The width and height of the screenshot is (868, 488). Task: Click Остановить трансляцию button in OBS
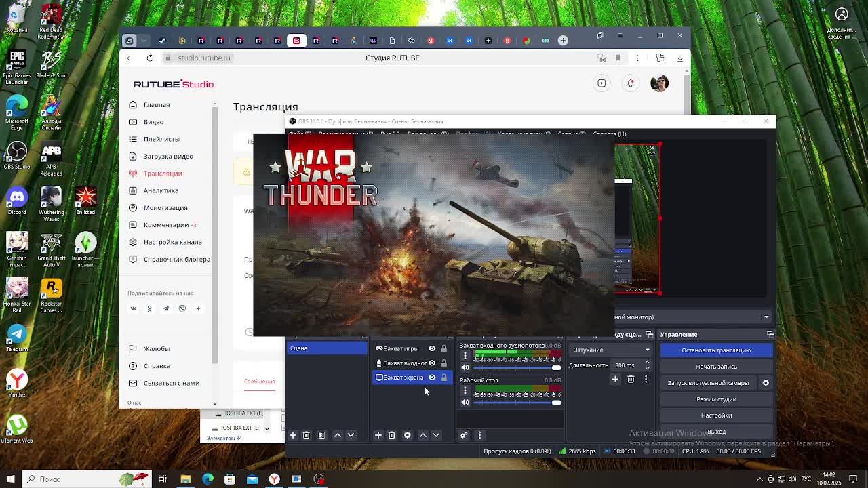(716, 350)
